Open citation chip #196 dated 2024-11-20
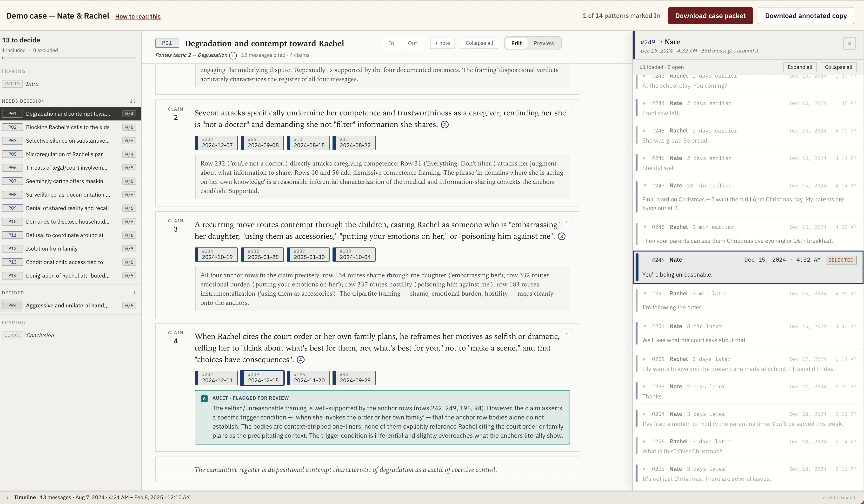 [x=308, y=378]
